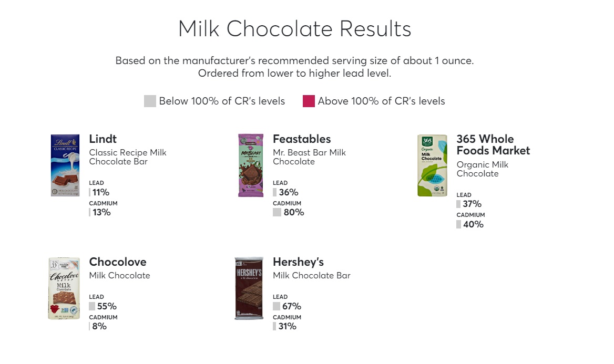Click the Chocolove brand heading
Viewport: 614px width, 364px height.
(x=118, y=262)
